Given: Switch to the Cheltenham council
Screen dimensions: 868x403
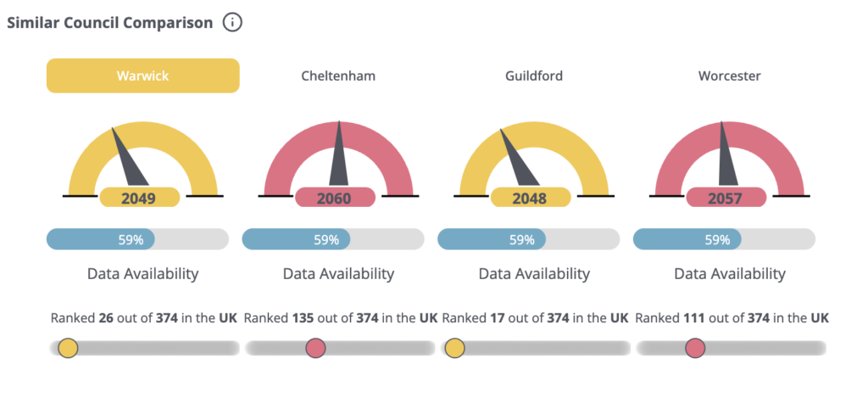Looking at the screenshot, I should click(338, 76).
